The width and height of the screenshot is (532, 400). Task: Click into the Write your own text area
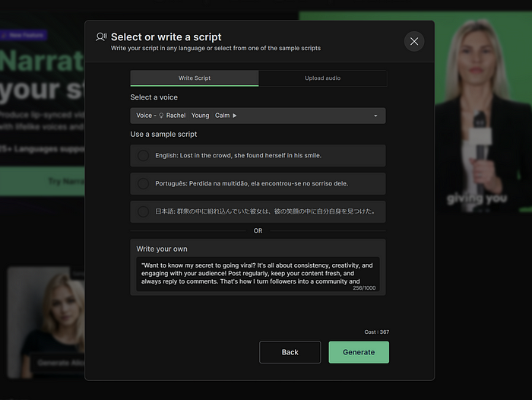click(258, 275)
